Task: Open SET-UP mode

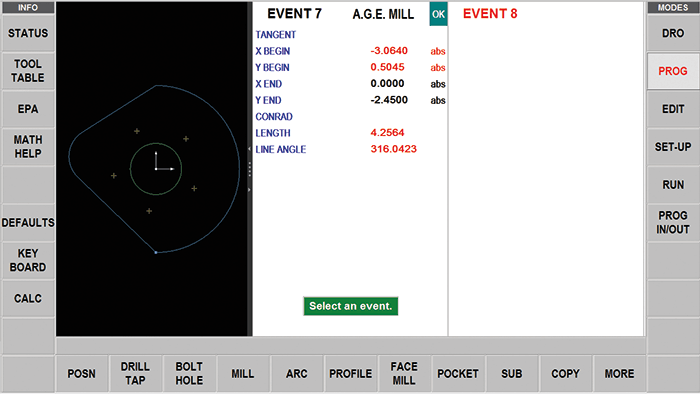Action: 673,147
